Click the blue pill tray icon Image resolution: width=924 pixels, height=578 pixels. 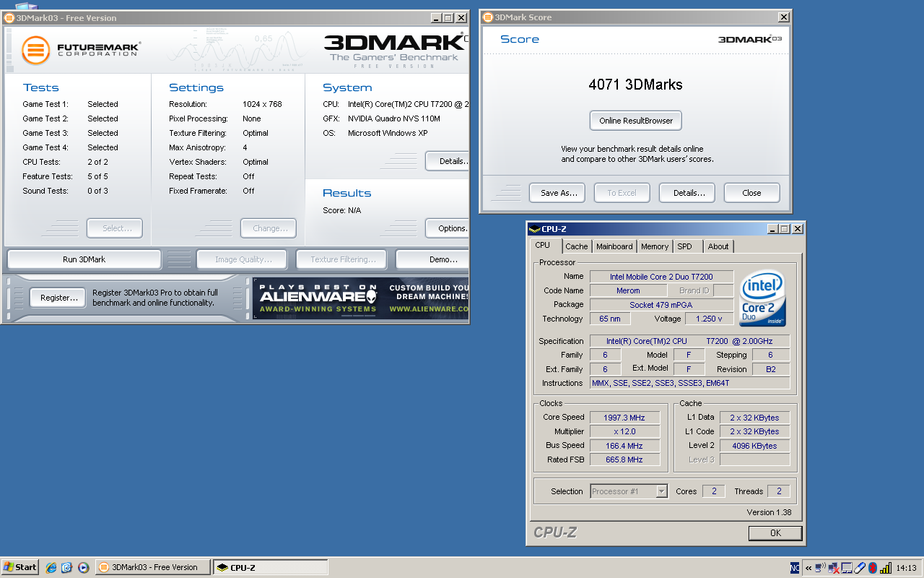click(860, 568)
